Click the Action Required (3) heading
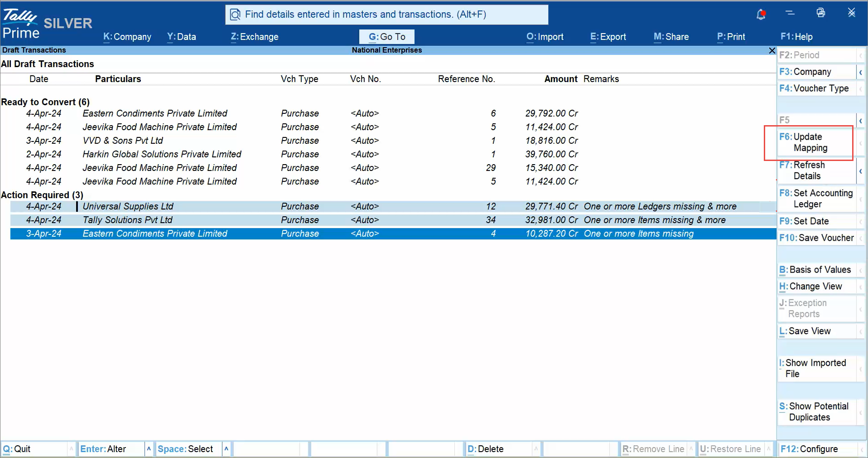 pyautogui.click(x=42, y=195)
